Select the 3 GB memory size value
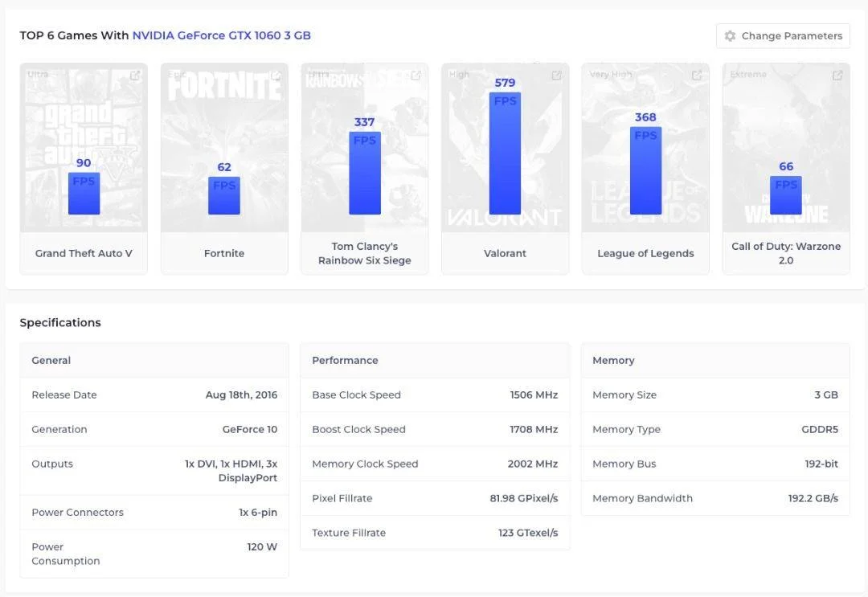 point(826,395)
